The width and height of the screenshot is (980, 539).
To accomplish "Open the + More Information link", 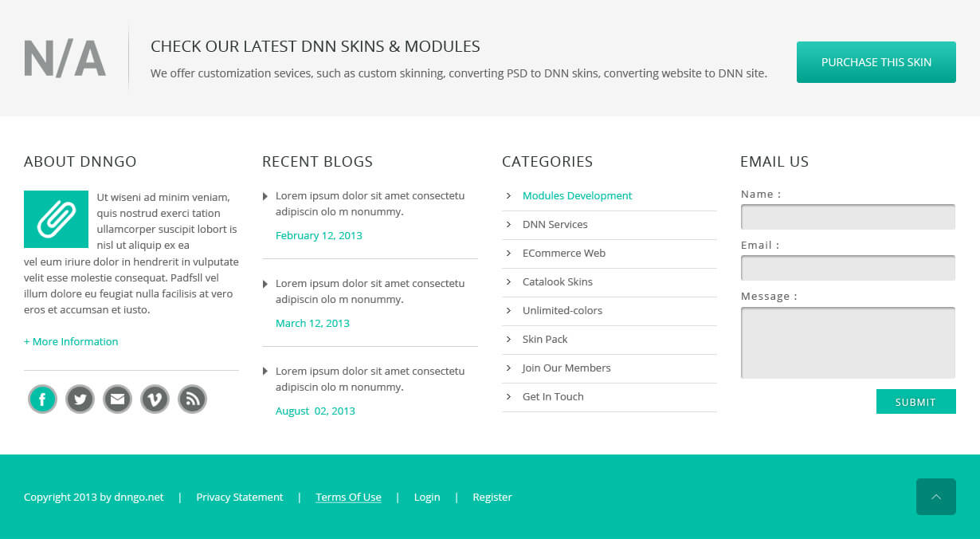I will [71, 341].
